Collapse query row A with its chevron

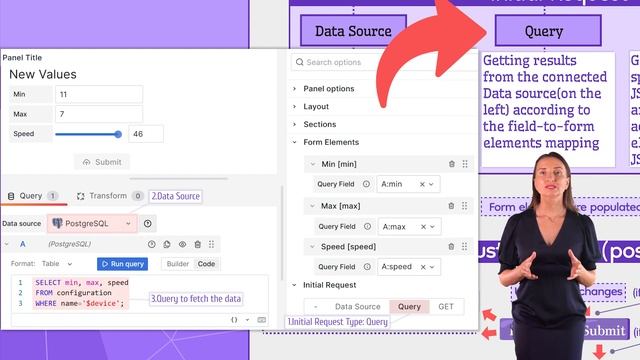(x=7, y=244)
